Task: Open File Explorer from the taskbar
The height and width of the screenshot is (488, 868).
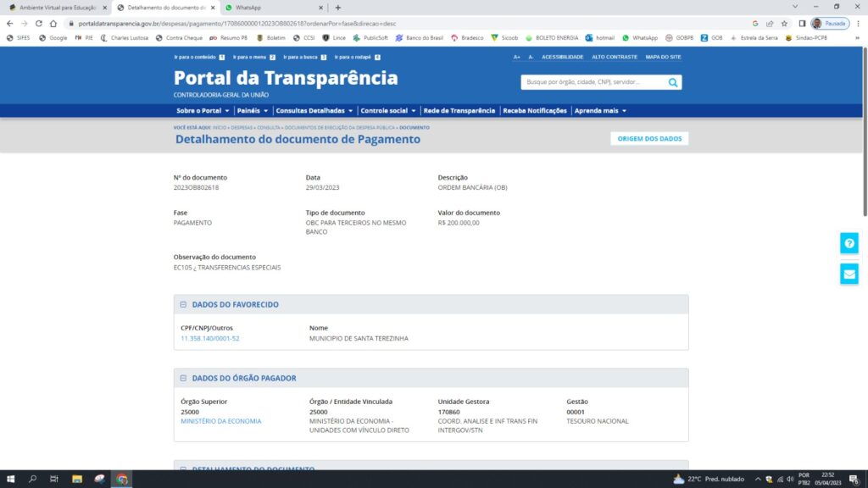Action: click(77, 479)
